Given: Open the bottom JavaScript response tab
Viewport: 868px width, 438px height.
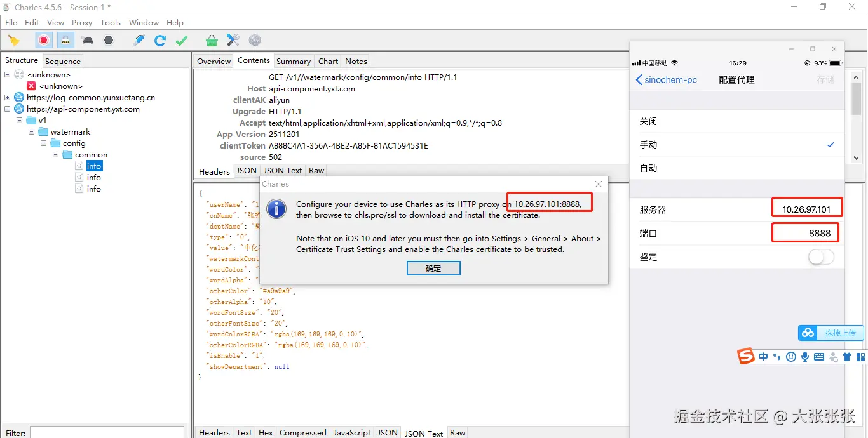Looking at the screenshot, I should point(352,433).
